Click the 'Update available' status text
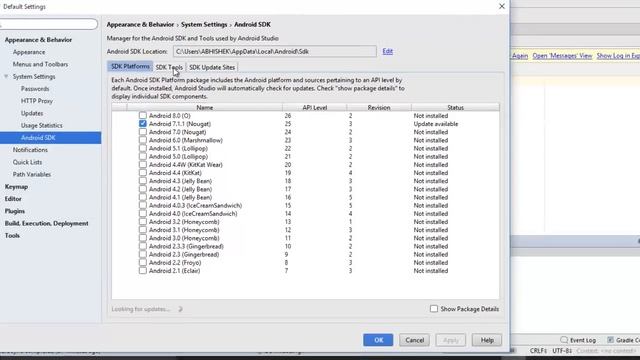640x360 pixels. [436, 124]
